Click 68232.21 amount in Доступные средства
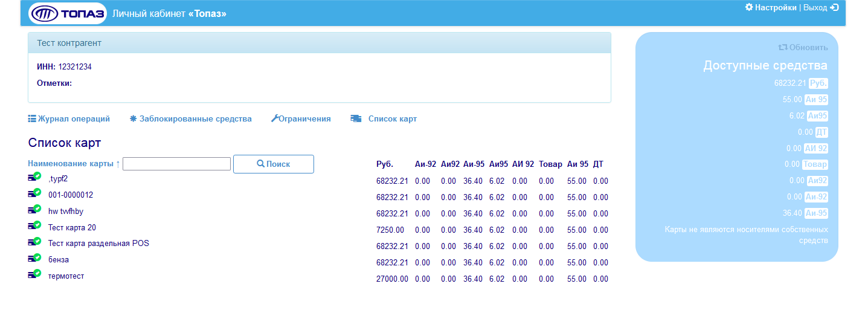This screenshot has width=868, height=324. 790,83
